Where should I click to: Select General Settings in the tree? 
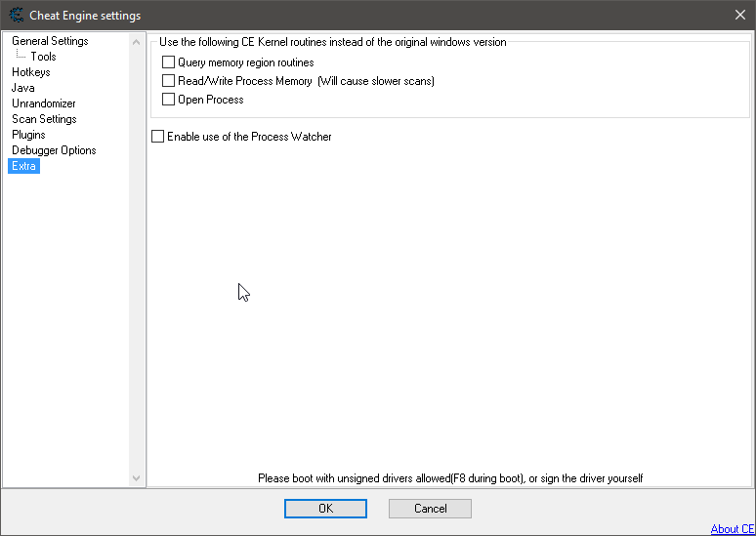tap(50, 41)
